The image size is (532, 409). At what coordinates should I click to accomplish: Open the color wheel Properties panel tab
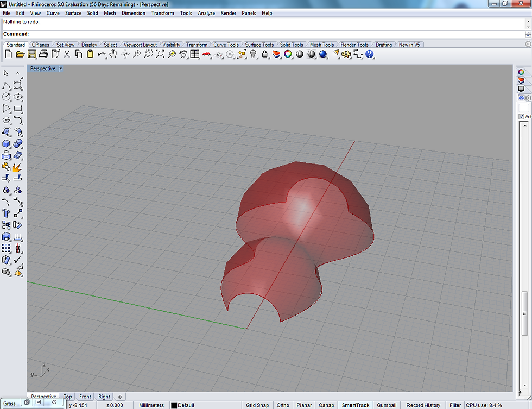[x=521, y=72]
